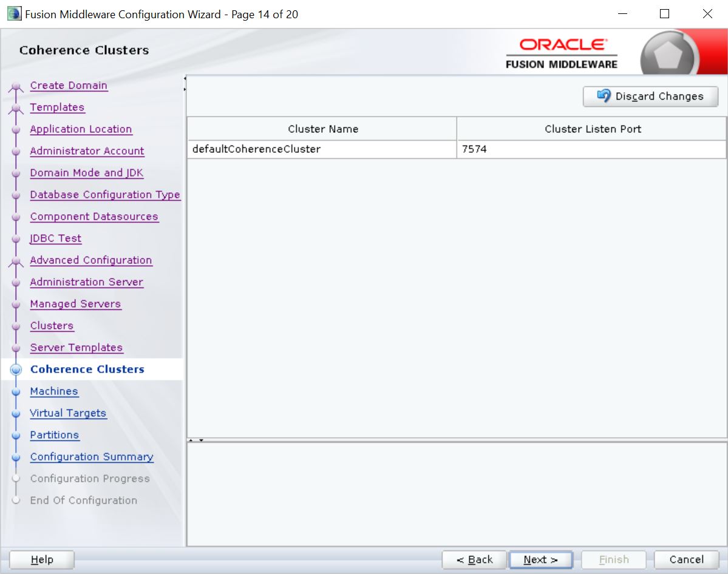Viewport: 728px width, 574px height.
Task: Open the Managed Servers step
Action: pos(76,303)
